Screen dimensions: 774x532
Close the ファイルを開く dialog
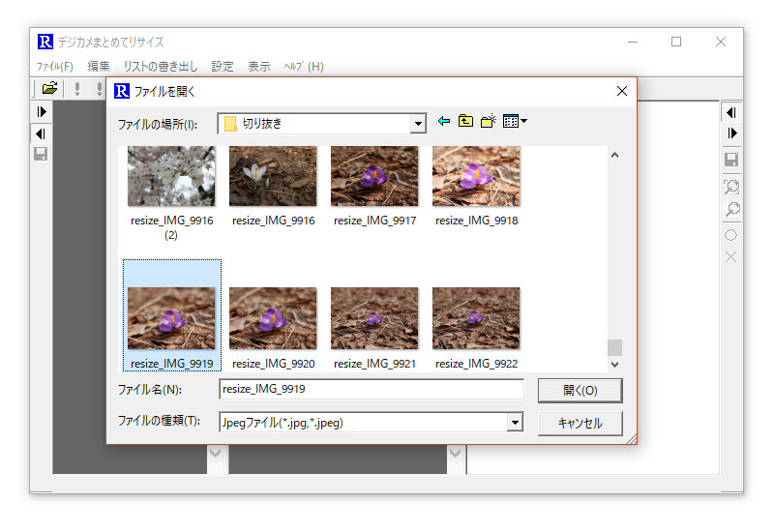coord(622,91)
